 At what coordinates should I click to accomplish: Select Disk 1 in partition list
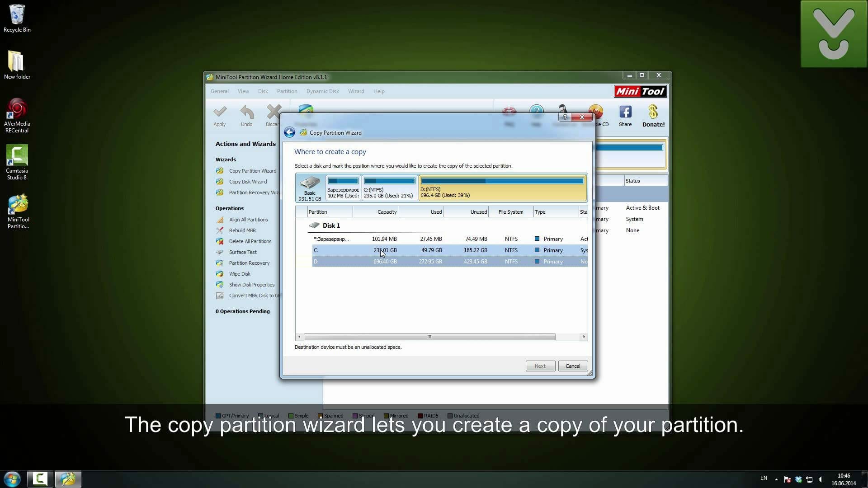pyautogui.click(x=331, y=225)
